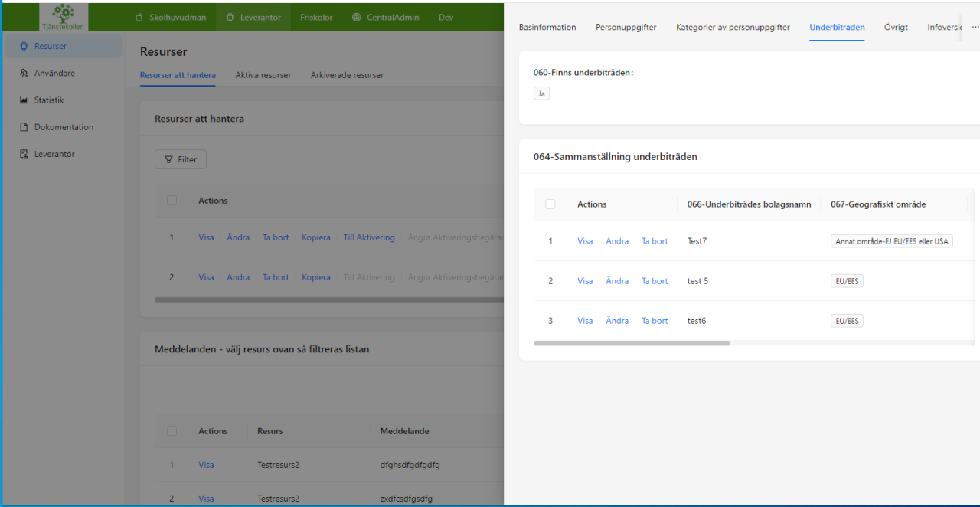This screenshot has width=980, height=507.
Task: Click the globe icon beside CentralAdmin
Action: tap(357, 18)
